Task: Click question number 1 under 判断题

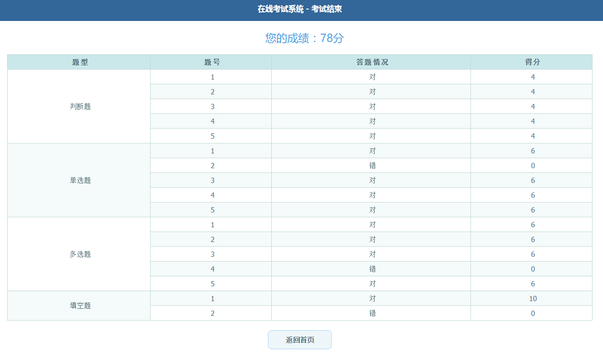Action: pos(212,77)
